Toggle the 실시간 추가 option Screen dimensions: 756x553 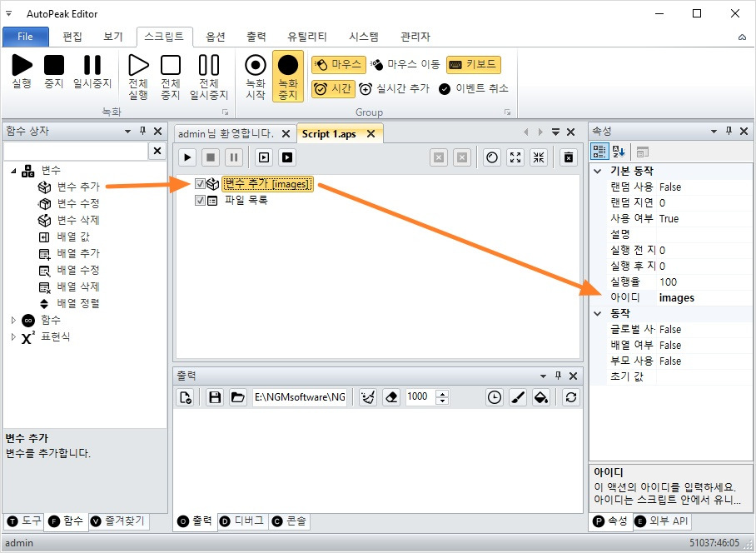click(395, 89)
